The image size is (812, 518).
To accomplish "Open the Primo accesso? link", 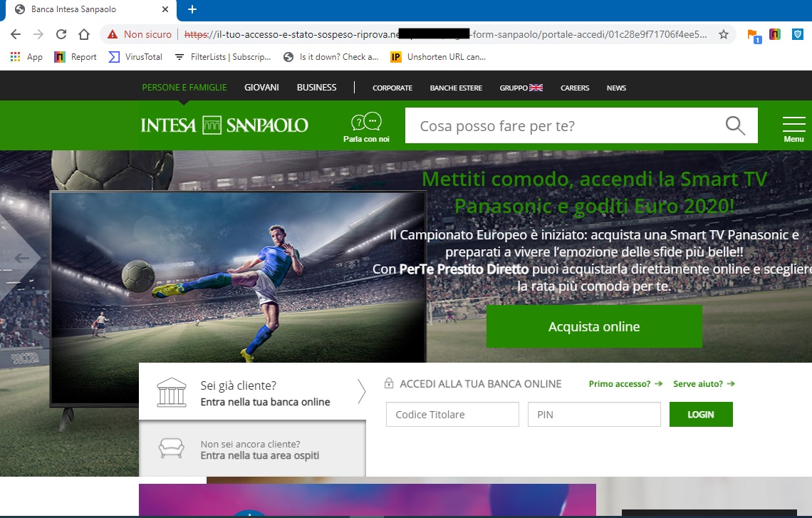I will pos(625,384).
